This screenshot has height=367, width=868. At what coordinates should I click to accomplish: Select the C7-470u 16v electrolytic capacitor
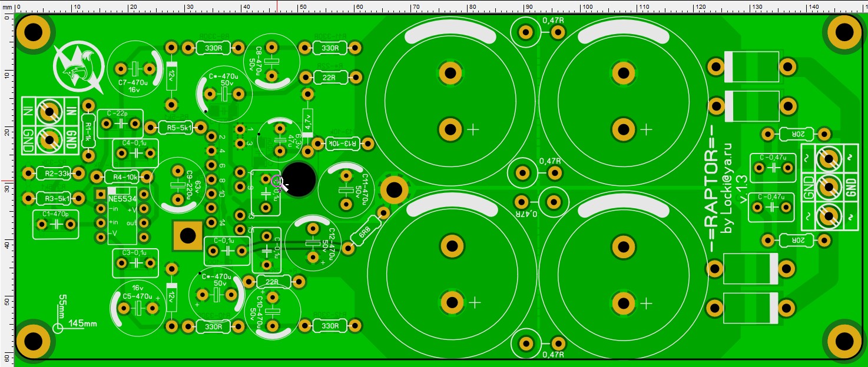(x=136, y=69)
